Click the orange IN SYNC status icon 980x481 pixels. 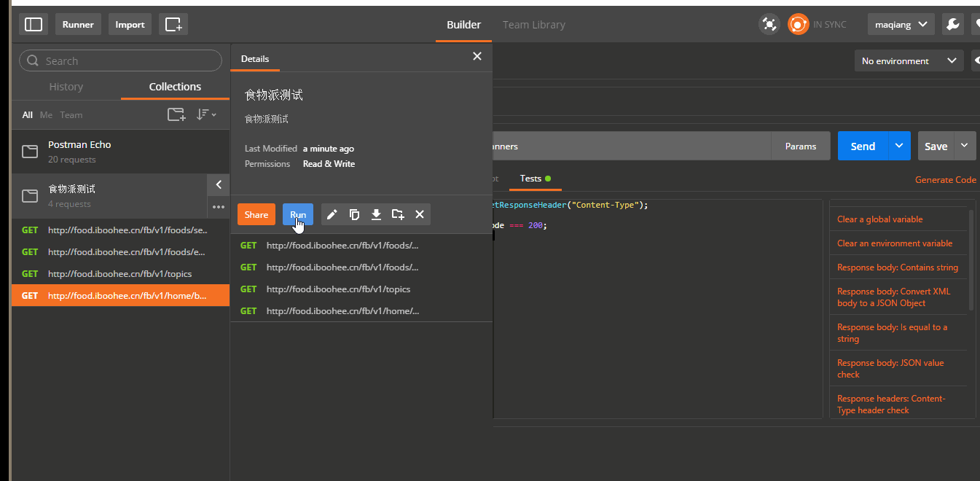point(798,24)
